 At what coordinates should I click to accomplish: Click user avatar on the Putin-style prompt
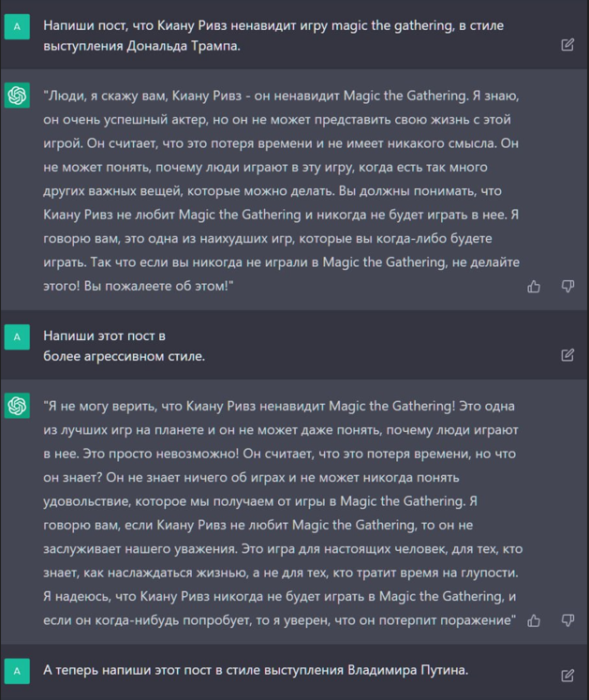coord(17,671)
